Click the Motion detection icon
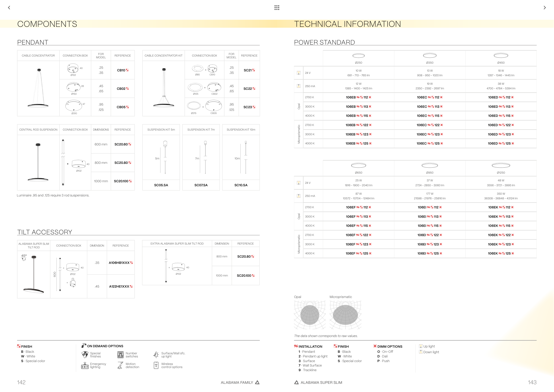 click(120, 365)
